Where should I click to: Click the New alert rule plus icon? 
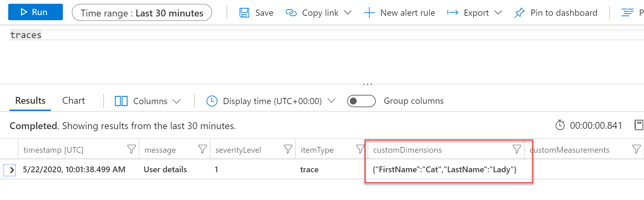pos(369,12)
